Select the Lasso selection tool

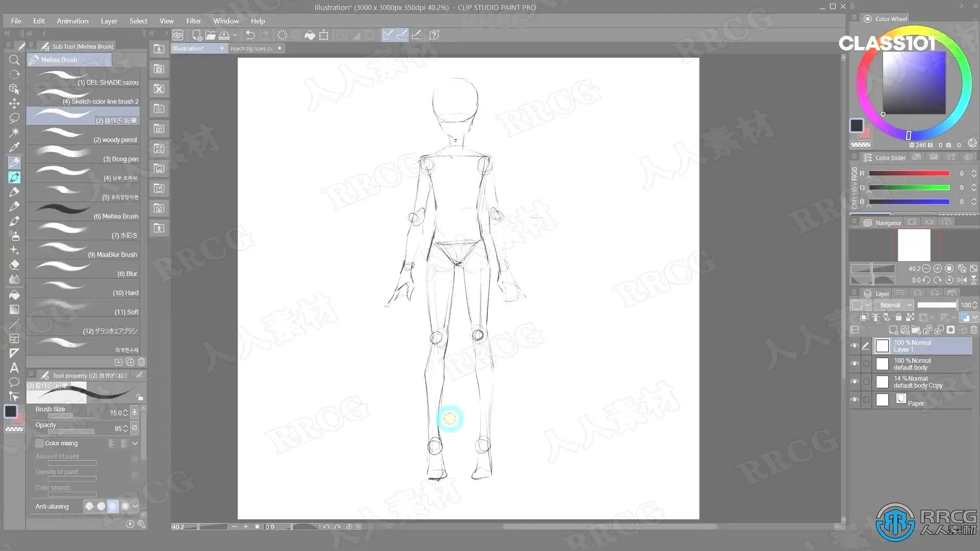tap(14, 118)
